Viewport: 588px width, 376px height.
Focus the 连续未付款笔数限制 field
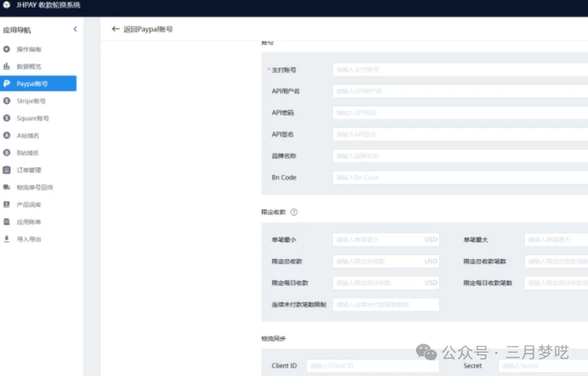point(386,305)
